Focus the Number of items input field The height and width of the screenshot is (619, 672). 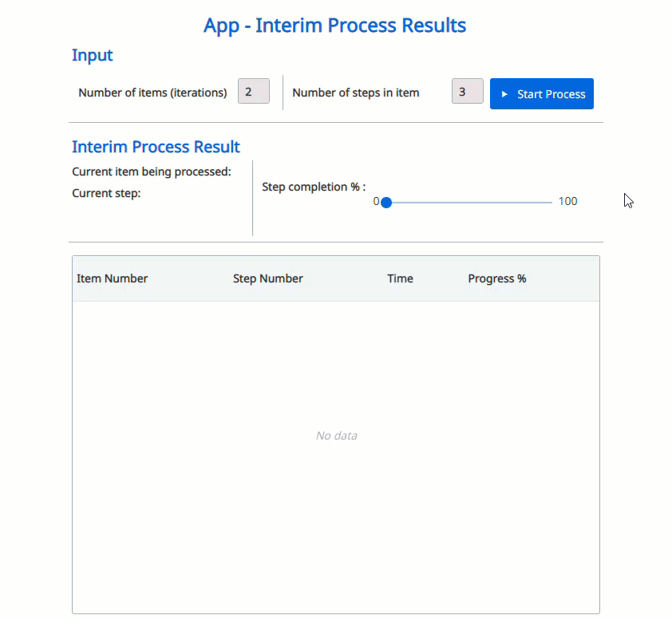pos(253,92)
